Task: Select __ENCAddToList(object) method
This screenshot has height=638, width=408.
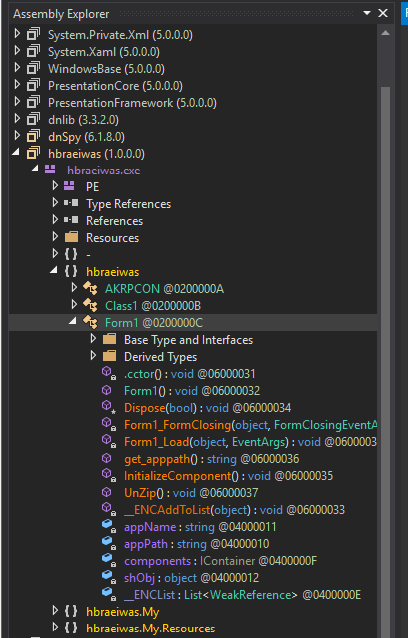Action: click(x=234, y=510)
